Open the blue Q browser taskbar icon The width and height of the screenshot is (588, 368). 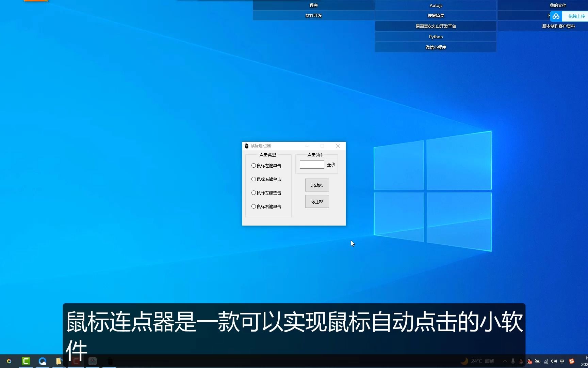(x=43, y=361)
